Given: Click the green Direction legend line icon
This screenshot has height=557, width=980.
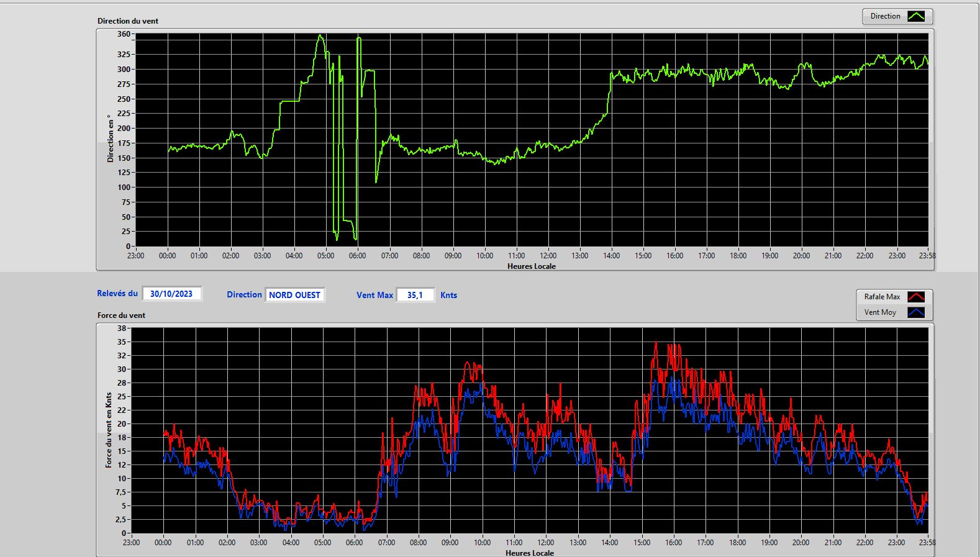Looking at the screenshot, I should click(916, 16).
